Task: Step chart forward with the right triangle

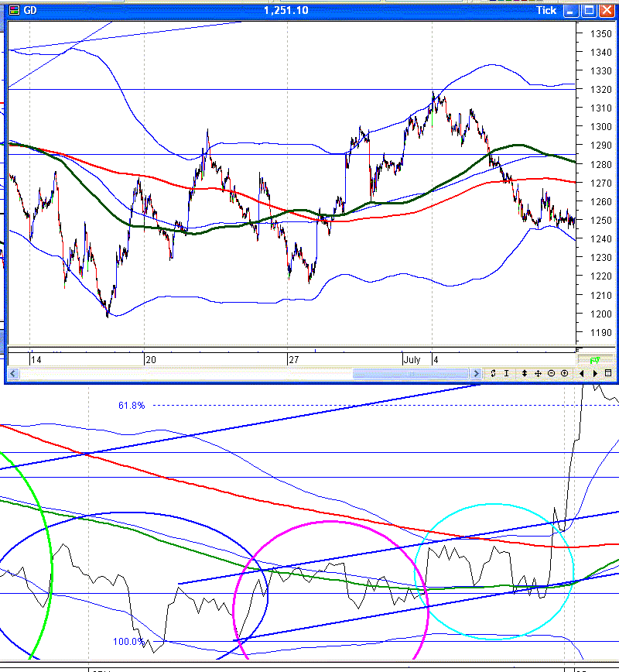Action: [x=595, y=373]
